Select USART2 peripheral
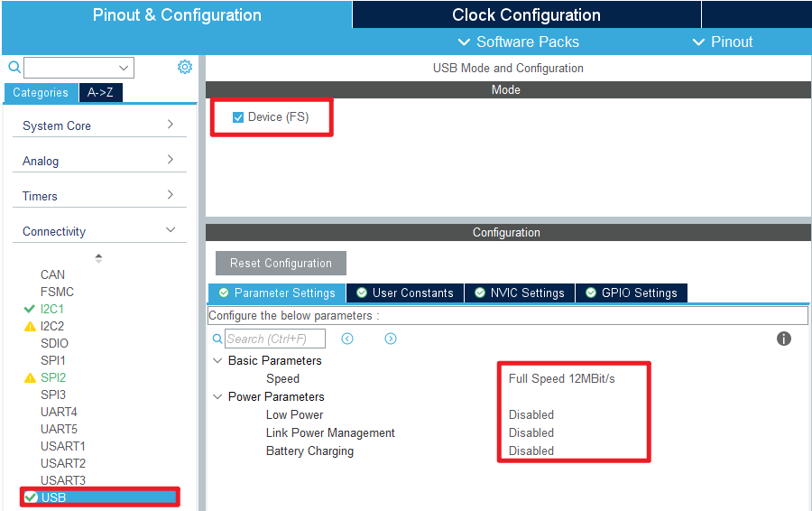This screenshot has width=812, height=511. 62,463
